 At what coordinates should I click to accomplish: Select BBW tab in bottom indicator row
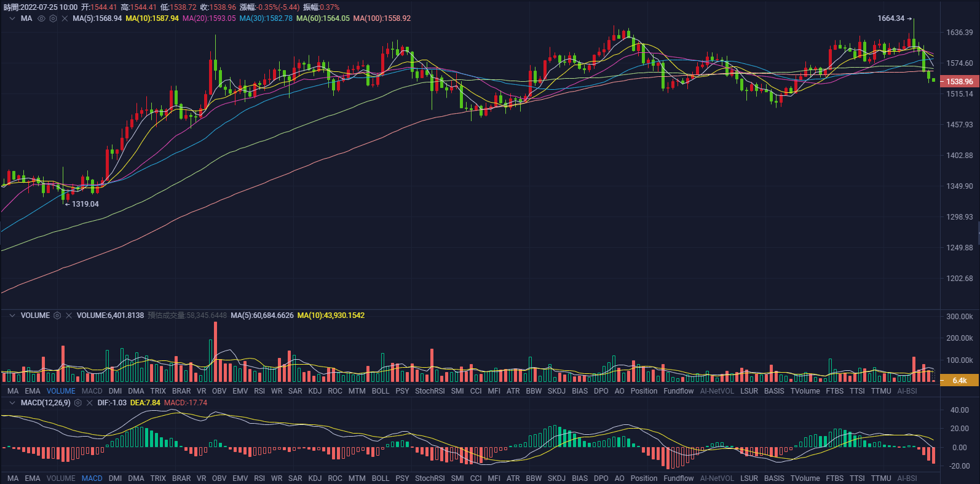534,478
